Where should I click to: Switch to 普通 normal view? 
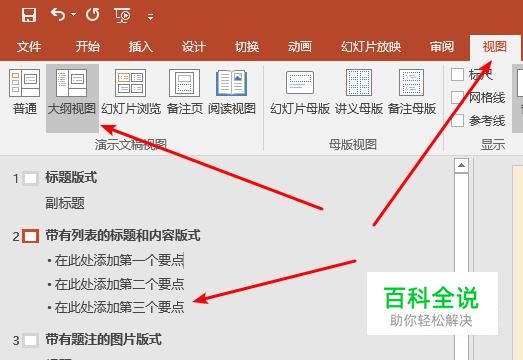coord(24,92)
